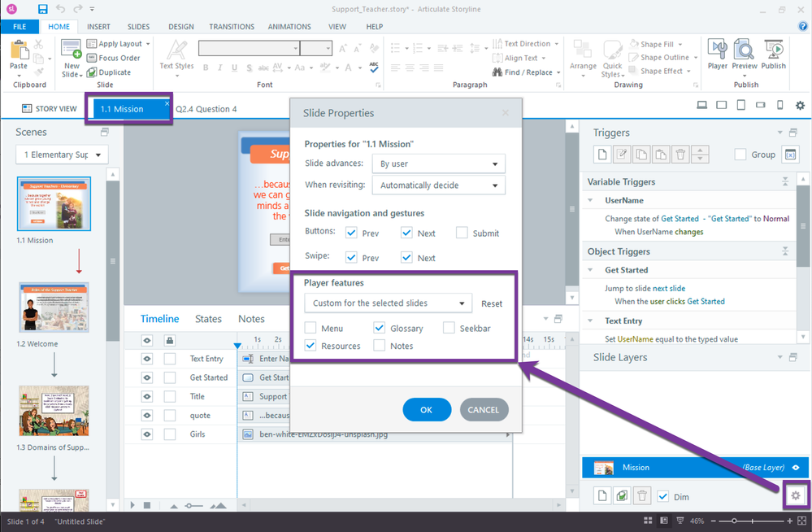Click the Save icon in title bar
The image size is (812, 532).
point(42,10)
